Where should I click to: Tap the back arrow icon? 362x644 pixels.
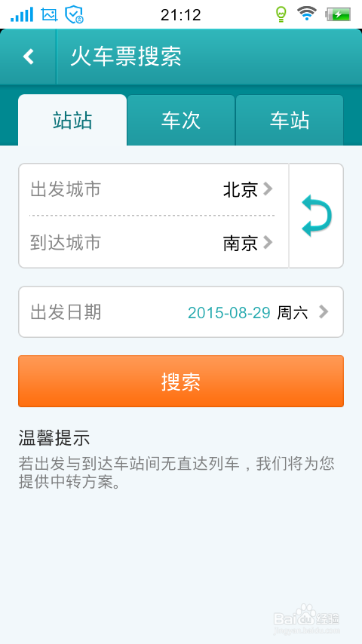(x=28, y=57)
